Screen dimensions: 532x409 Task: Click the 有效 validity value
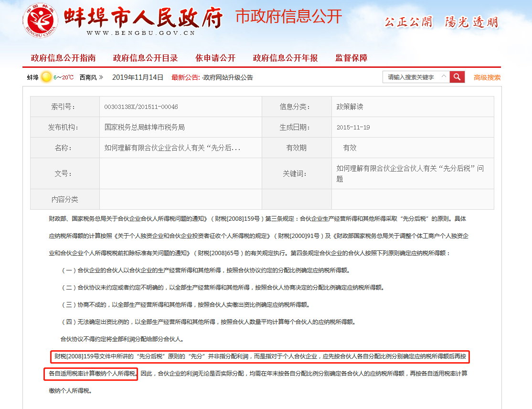click(x=350, y=148)
